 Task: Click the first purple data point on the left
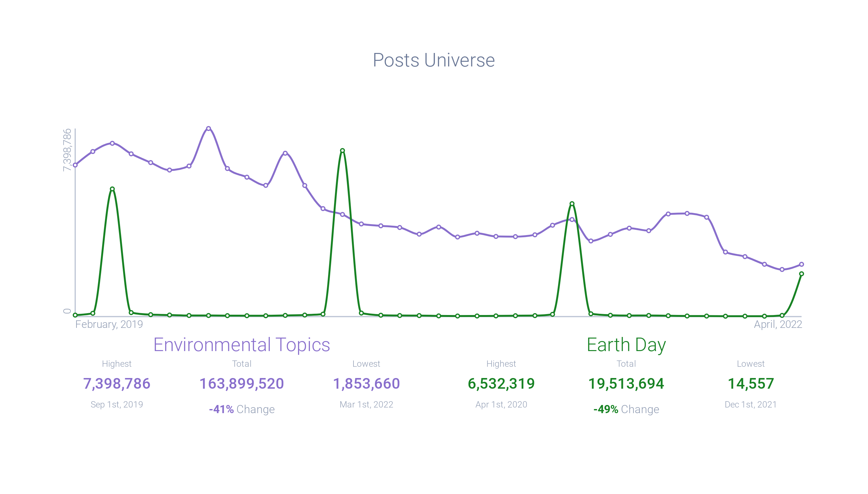tap(75, 165)
